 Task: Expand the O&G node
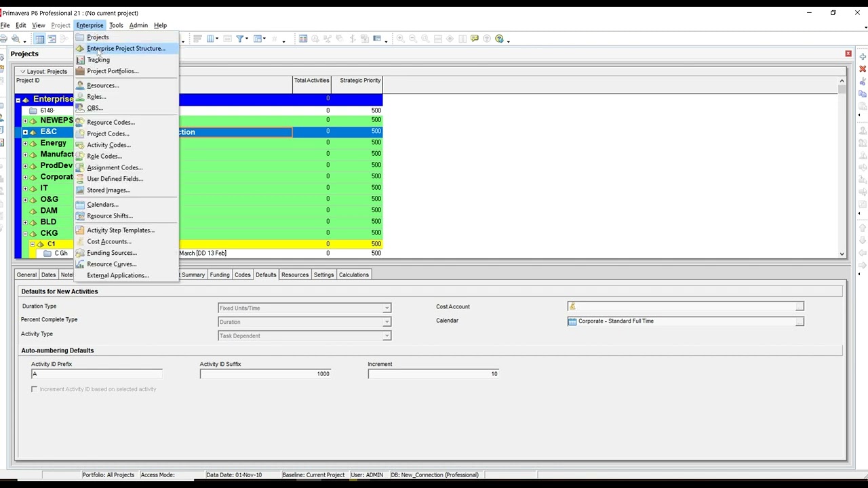pyautogui.click(x=25, y=199)
